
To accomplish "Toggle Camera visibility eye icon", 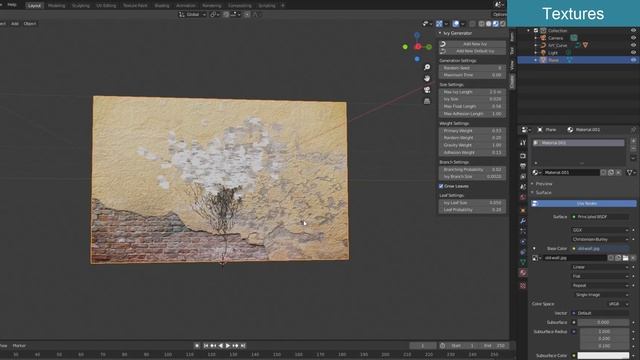I will 633,38.
